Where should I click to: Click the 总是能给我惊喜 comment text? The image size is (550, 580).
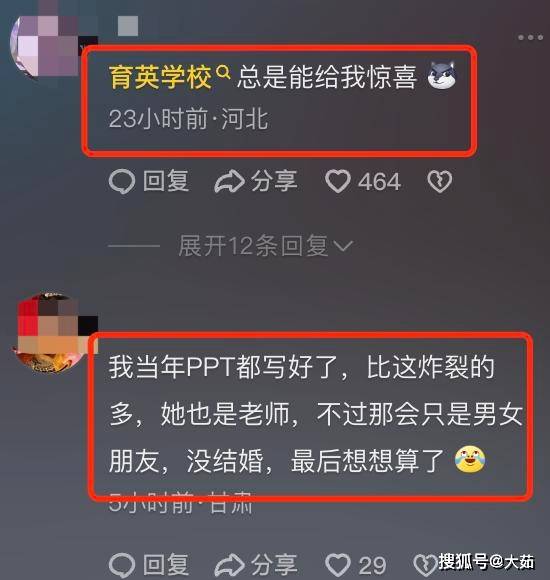(x=327, y=77)
